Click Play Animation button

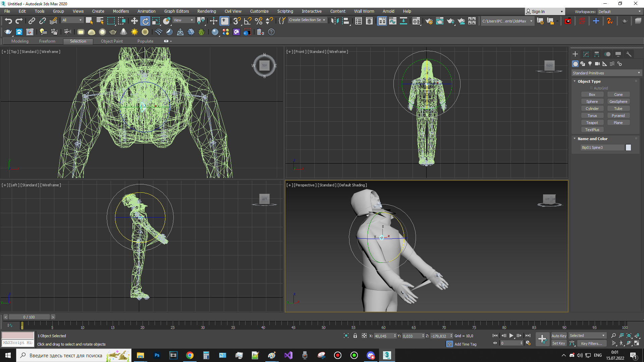tap(511, 336)
